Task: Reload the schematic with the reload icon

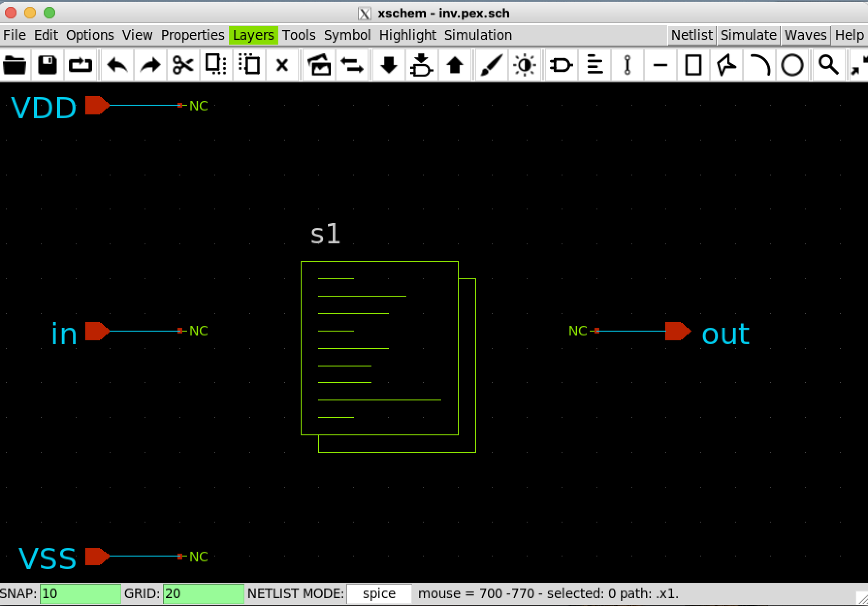Action: (x=80, y=64)
